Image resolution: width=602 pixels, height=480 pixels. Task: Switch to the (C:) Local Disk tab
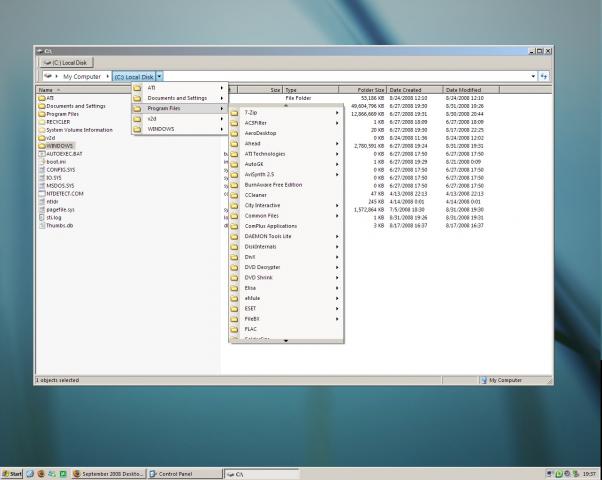[x=66, y=63]
